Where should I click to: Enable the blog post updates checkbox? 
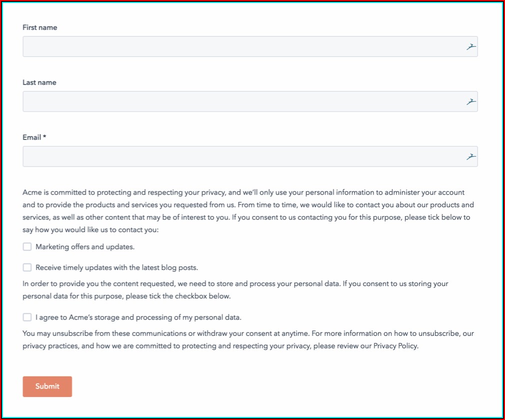point(27,267)
